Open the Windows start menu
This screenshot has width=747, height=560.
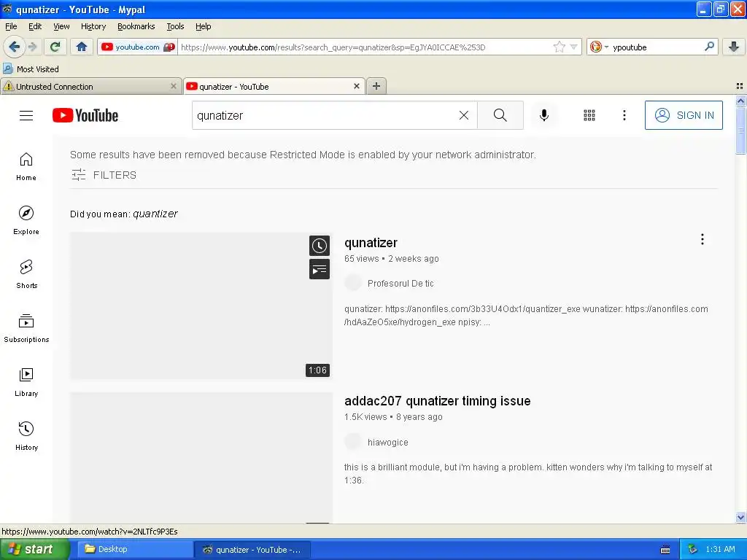pos(35,549)
